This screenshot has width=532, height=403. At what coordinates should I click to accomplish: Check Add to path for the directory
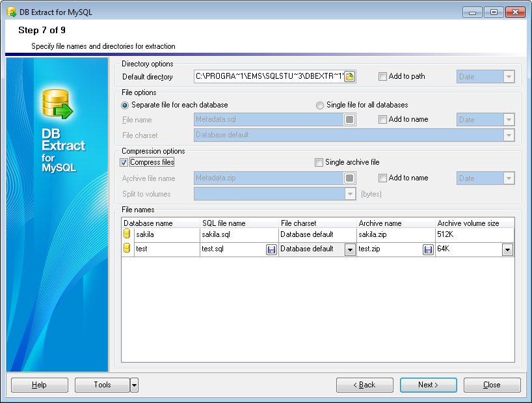[382, 76]
